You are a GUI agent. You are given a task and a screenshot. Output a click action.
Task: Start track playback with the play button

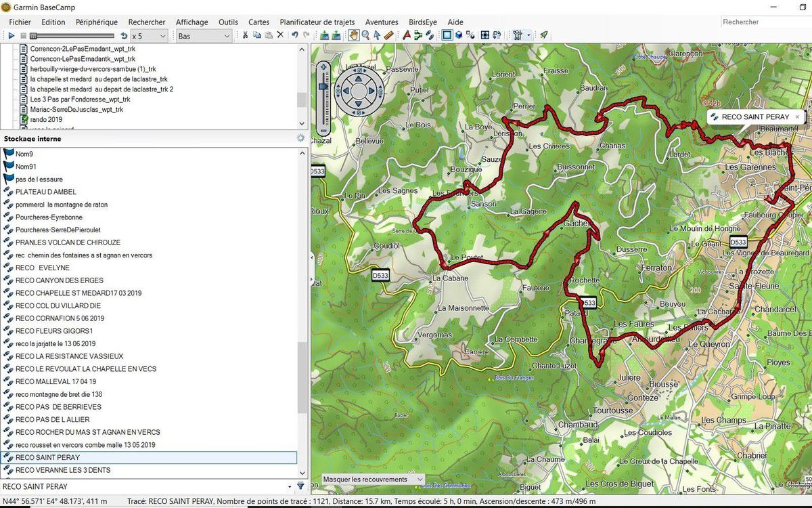coord(12,35)
